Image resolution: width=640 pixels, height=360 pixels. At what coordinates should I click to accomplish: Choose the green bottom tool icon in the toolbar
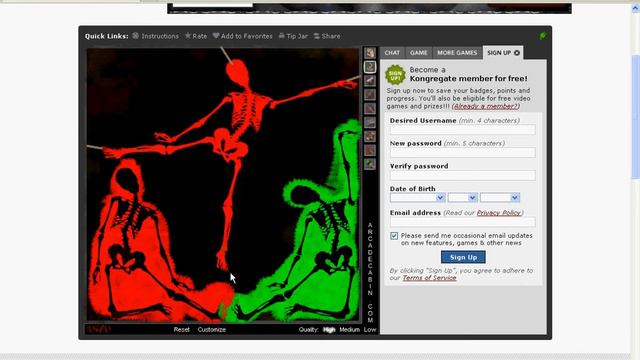[x=370, y=164]
